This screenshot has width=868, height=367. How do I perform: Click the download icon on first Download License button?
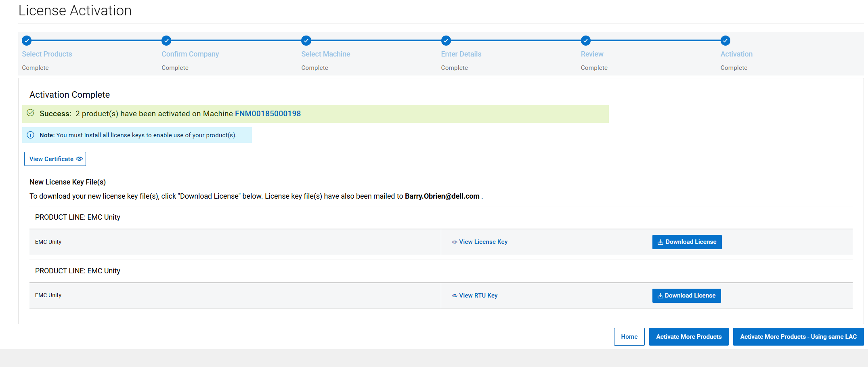(x=660, y=242)
